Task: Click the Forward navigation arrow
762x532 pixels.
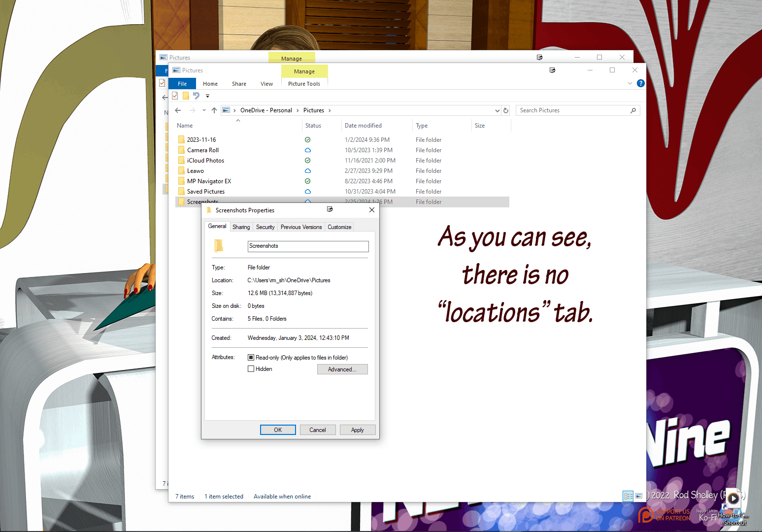Action: 193,110
